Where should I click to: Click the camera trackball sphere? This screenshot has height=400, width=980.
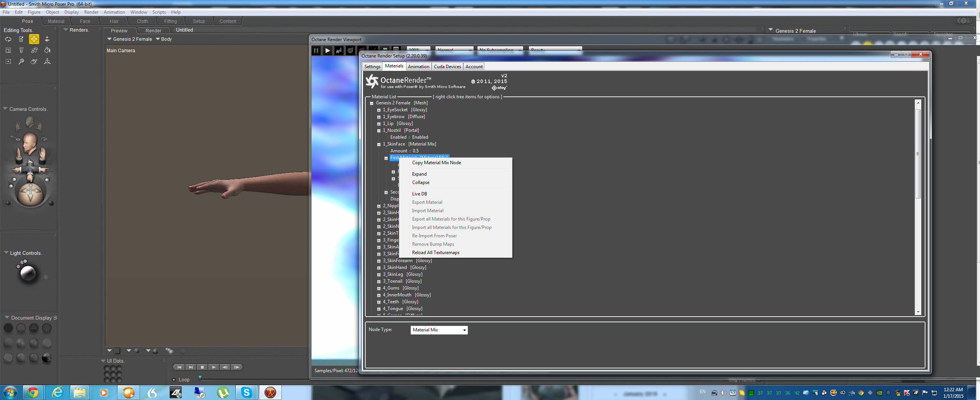coord(31,194)
